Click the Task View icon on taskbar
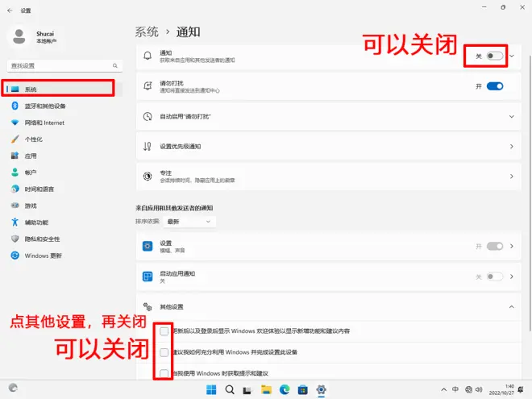Screen dimensions: 532x399 point(247,390)
